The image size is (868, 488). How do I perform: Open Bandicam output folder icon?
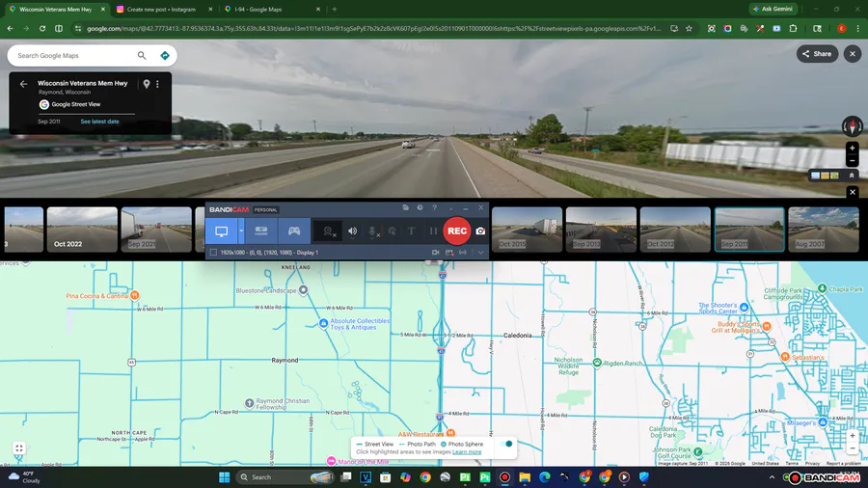[406, 207]
